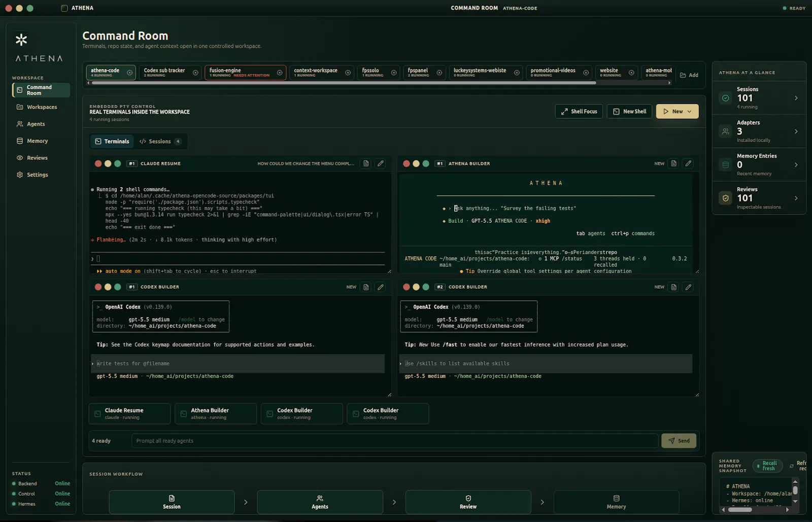The height and width of the screenshot is (522, 812).
Task: Expand Memory Entries glance card
Action: (759, 165)
